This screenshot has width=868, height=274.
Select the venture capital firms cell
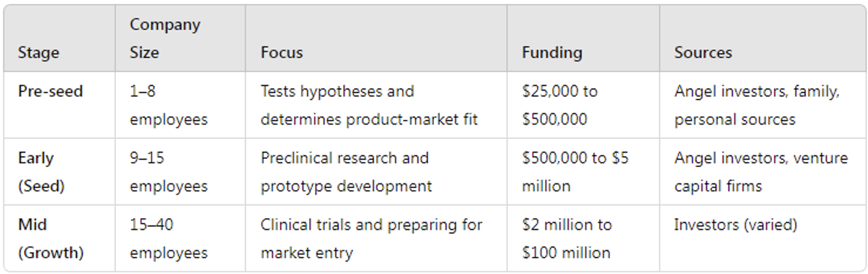pos(761,172)
